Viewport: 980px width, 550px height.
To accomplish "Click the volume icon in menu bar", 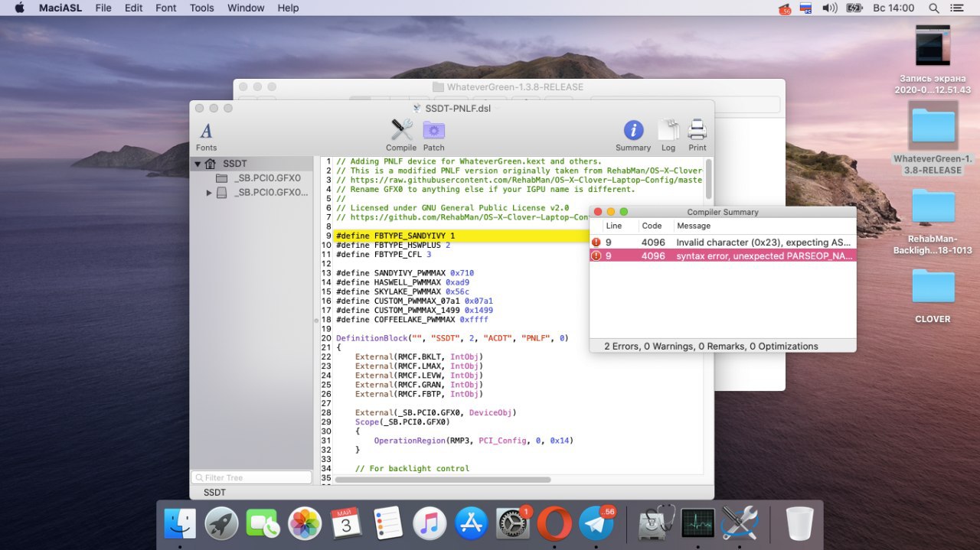I will tap(830, 8).
